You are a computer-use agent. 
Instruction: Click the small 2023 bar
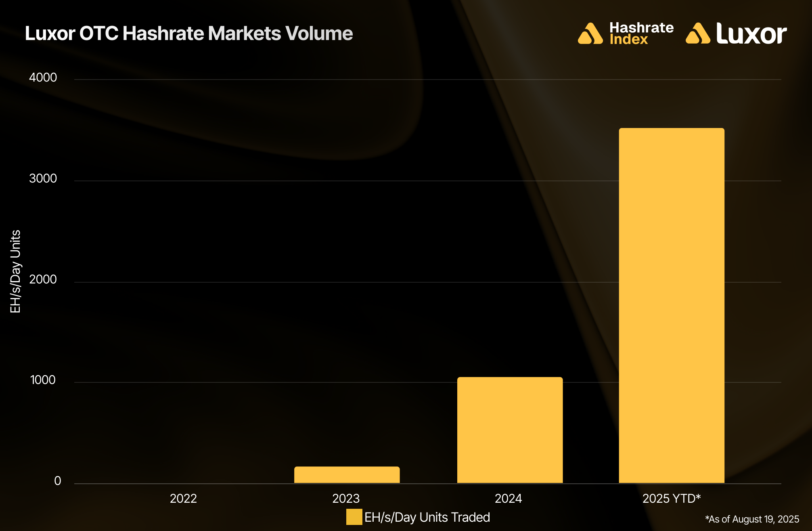click(347, 475)
